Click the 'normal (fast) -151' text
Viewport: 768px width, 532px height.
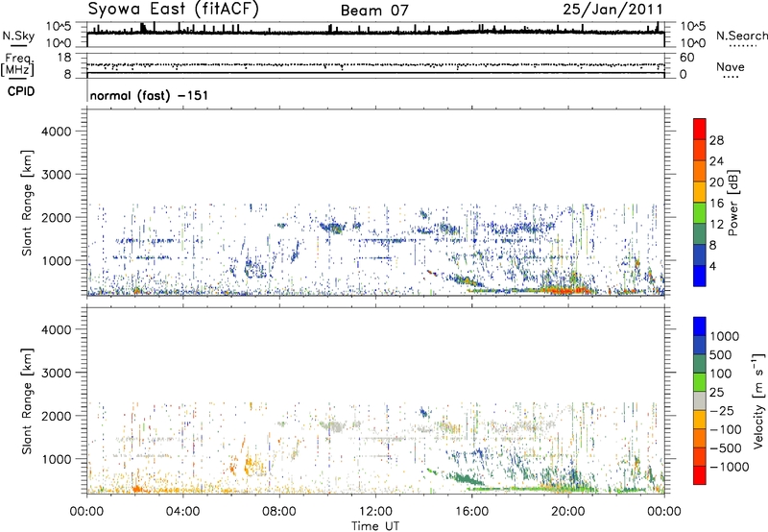(149, 95)
